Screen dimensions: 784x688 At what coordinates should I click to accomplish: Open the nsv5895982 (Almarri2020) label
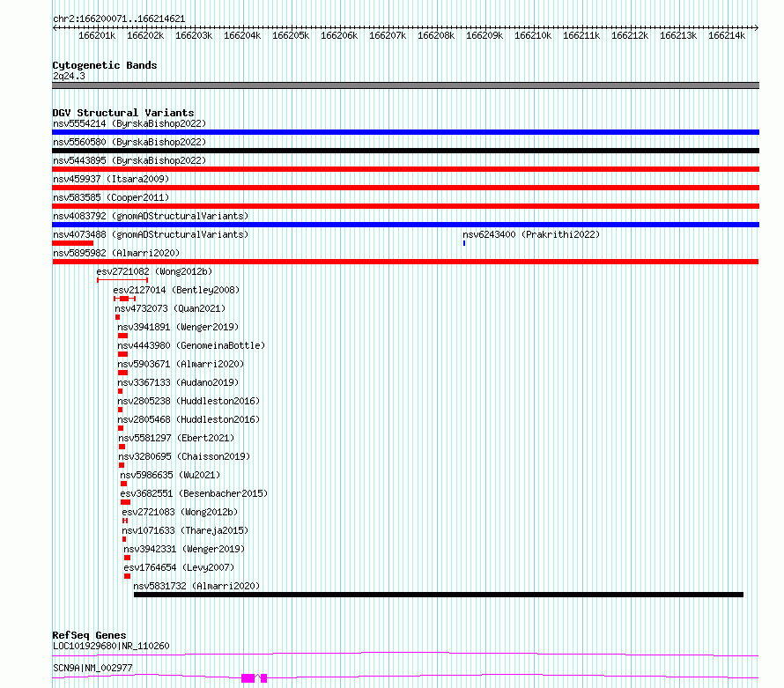click(116, 253)
